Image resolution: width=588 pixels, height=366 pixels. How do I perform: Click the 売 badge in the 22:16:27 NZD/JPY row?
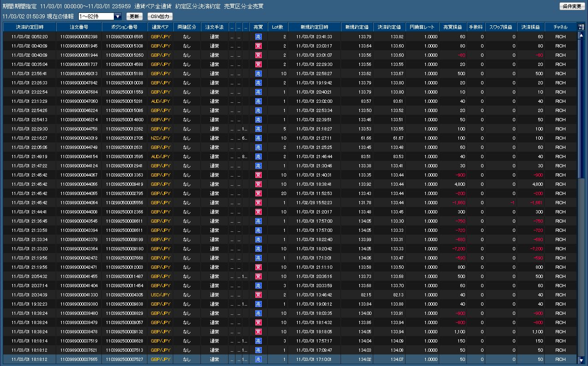(258, 138)
